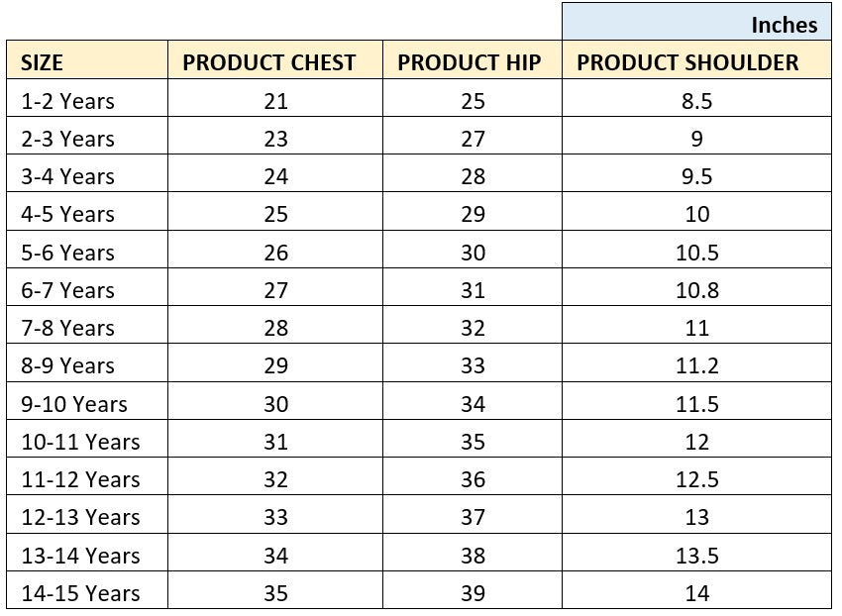Select the PRODUCT CHEST column header
The width and height of the screenshot is (842, 616).
269,62
